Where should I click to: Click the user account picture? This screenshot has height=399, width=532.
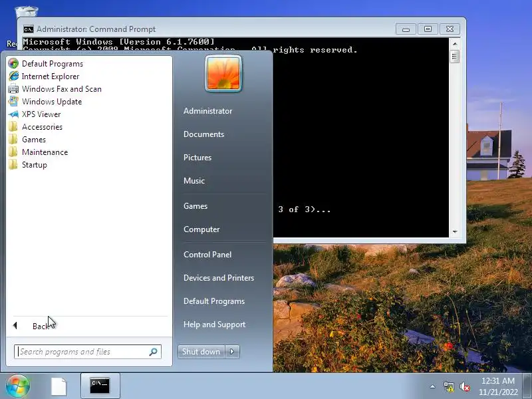coord(223,73)
